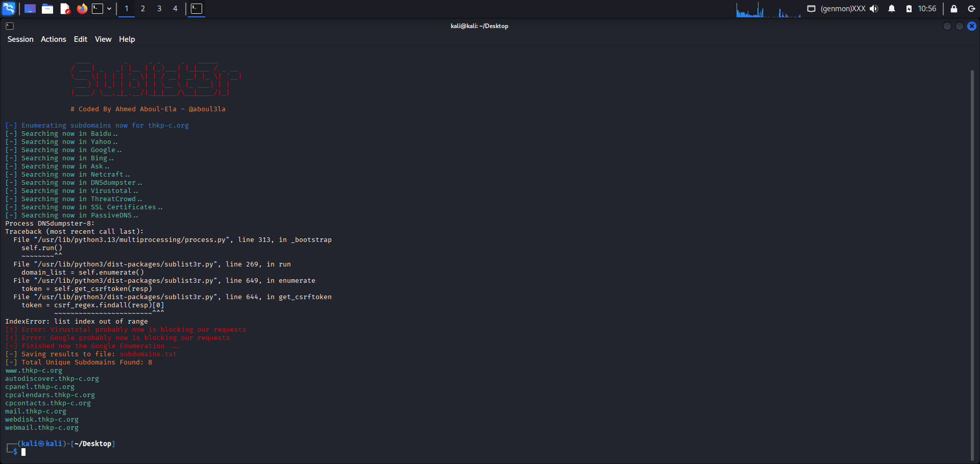
Task: Switch to workspace 2
Action: tap(143, 9)
